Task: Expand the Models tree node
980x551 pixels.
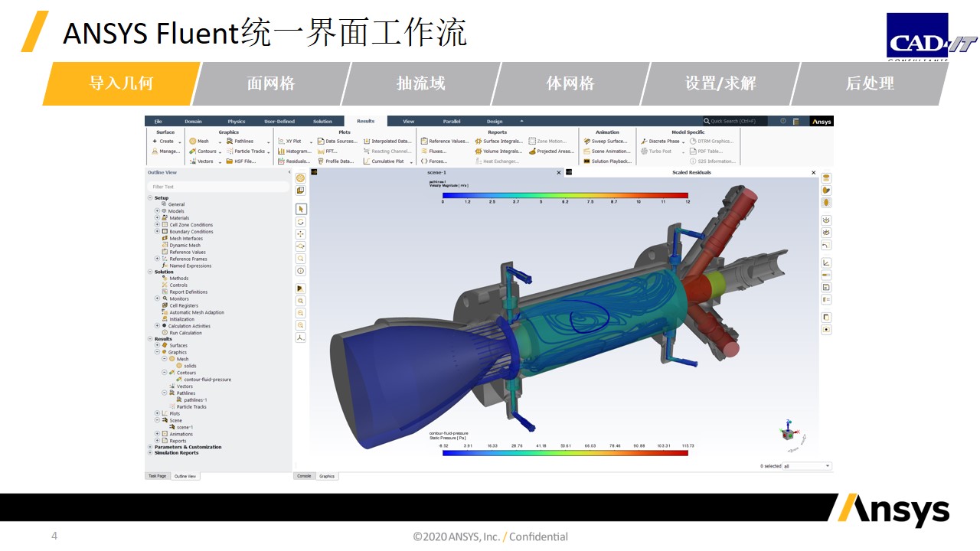Action: [157, 211]
